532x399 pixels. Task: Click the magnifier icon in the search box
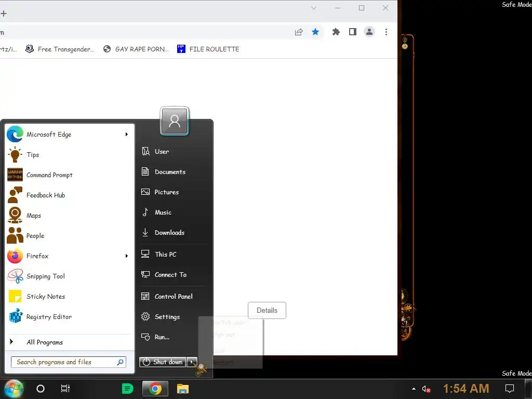[x=120, y=362]
